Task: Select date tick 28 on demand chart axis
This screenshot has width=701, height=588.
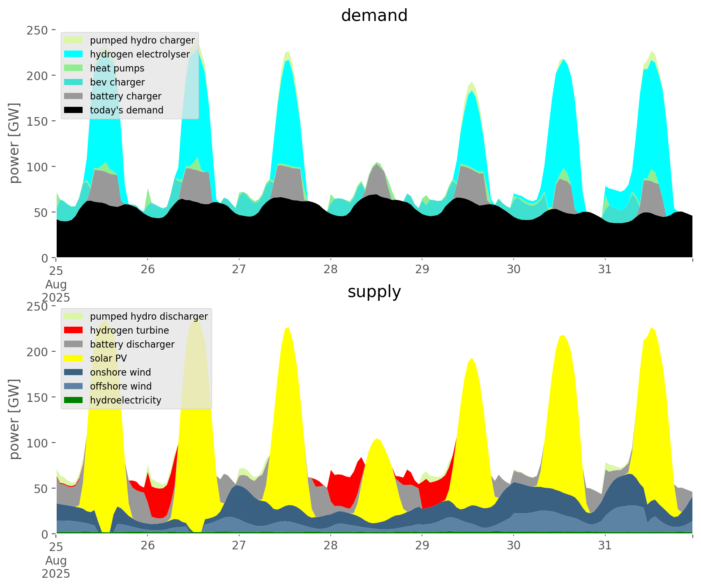Action: coord(330,270)
